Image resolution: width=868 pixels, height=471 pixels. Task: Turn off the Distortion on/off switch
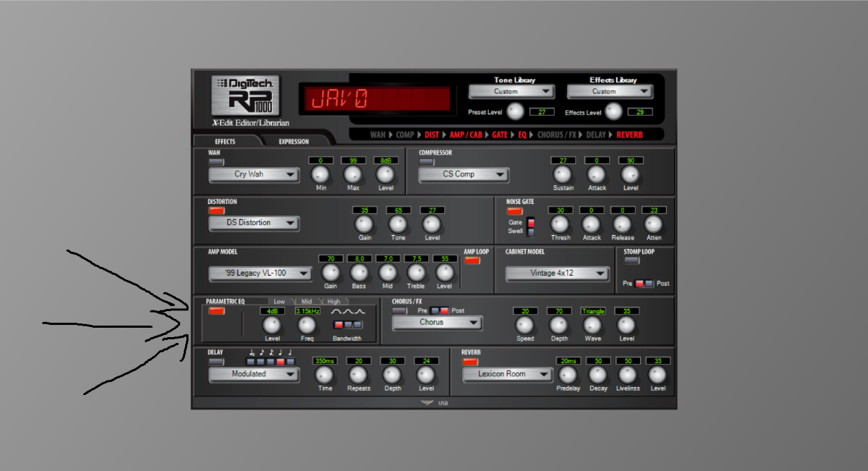(216, 211)
